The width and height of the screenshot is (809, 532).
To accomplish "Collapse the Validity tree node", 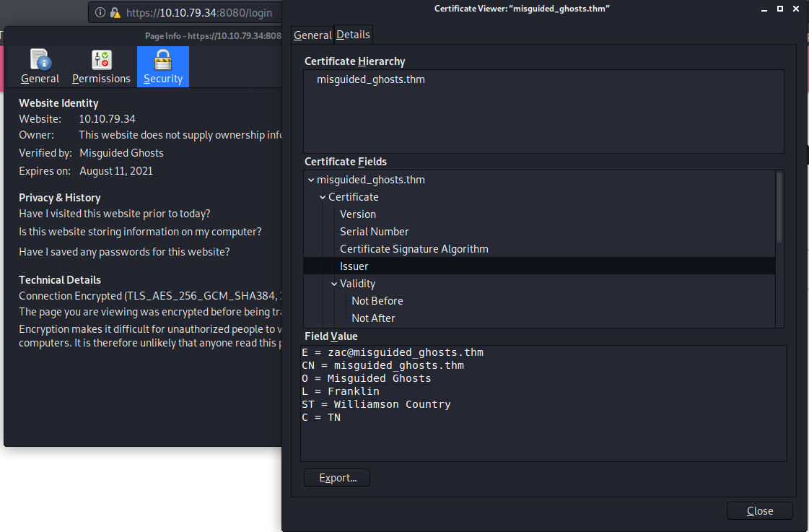I will coord(334,284).
